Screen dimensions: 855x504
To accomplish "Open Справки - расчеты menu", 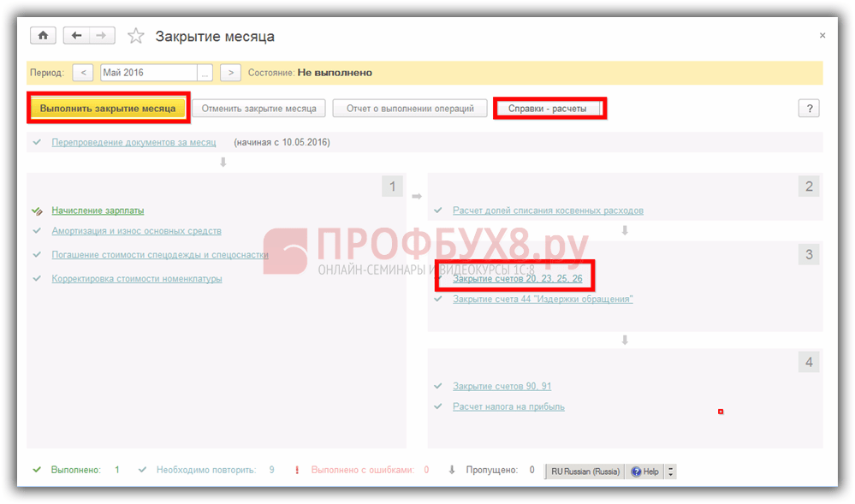I will pos(548,108).
